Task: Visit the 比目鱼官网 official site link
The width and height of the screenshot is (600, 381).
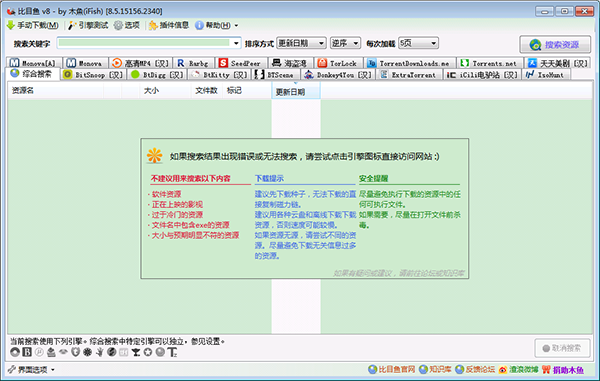Action: coord(392,370)
